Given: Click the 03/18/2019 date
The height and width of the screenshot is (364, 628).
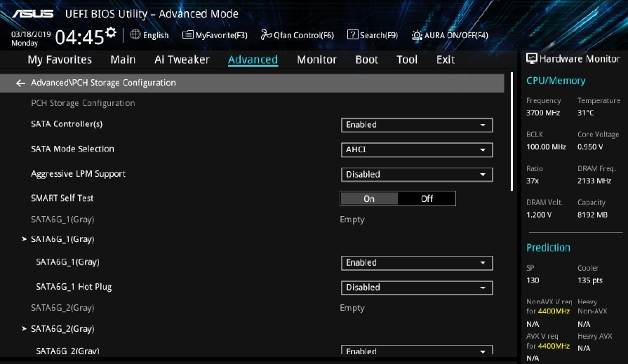Looking at the screenshot, I should [31, 34].
